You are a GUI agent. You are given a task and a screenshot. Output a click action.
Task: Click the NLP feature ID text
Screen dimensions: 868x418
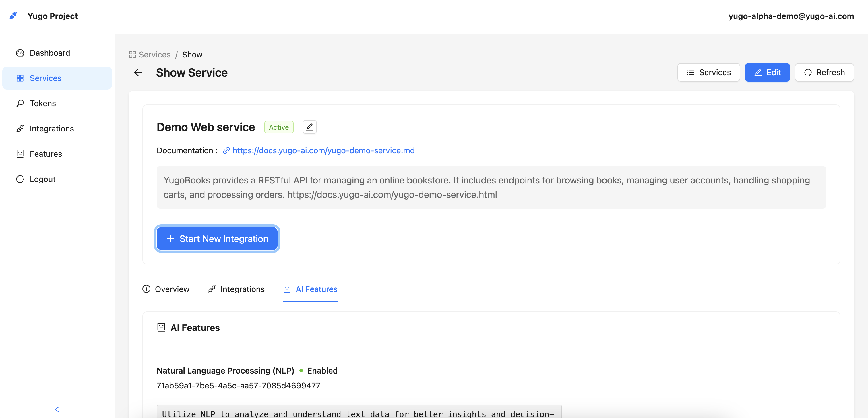pos(238,385)
